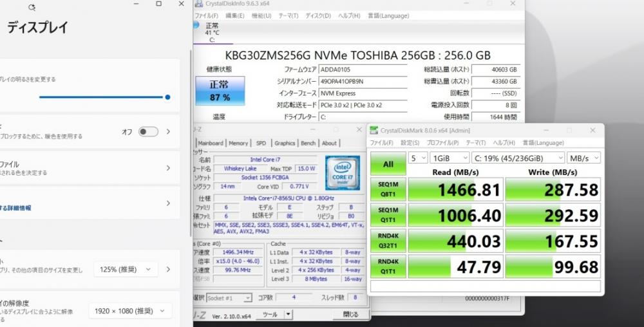
Task: Switch to the Memory tab in CPU-Z
Action: pyautogui.click(x=238, y=143)
